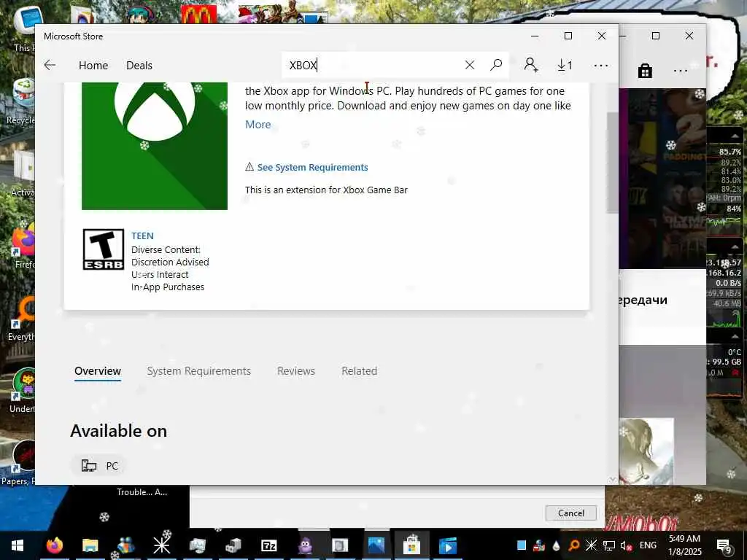
Task: Click the ESRB Teen rating badge
Action: (104, 249)
